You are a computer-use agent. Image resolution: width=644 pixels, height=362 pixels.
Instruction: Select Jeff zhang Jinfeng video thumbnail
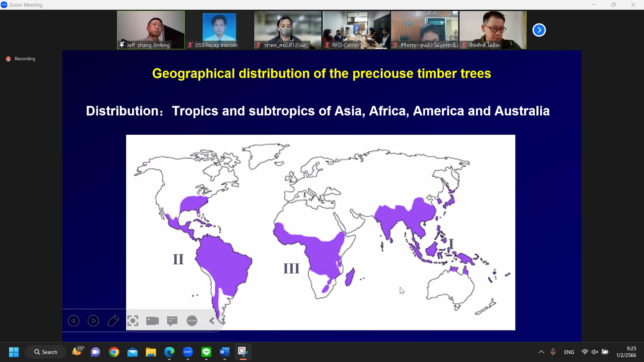[x=151, y=30]
